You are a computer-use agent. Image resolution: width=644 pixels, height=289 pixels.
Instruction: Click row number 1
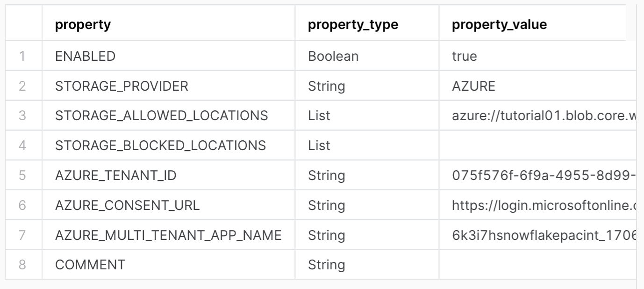pos(23,56)
